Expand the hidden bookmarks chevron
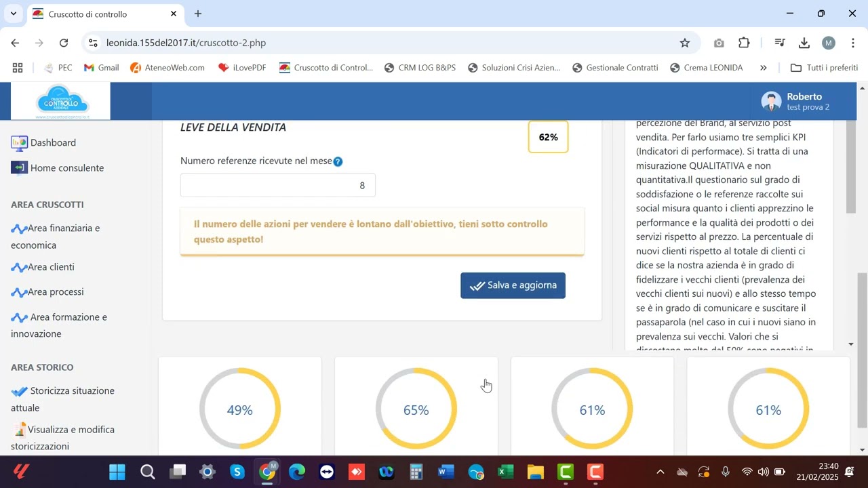Viewport: 868px width, 488px height. point(763,68)
